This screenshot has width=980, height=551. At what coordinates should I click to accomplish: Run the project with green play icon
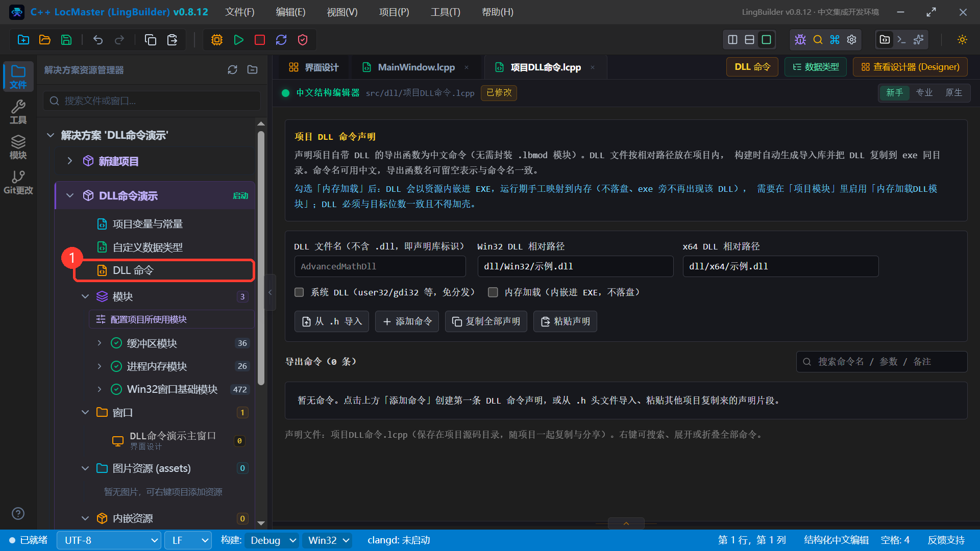point(238,40)
